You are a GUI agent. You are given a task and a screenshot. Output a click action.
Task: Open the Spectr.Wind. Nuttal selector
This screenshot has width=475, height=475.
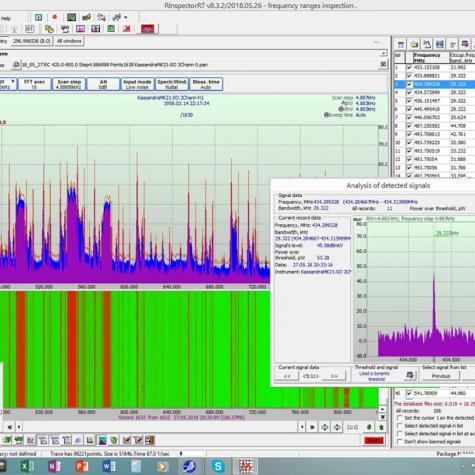[x=172, y=84]
